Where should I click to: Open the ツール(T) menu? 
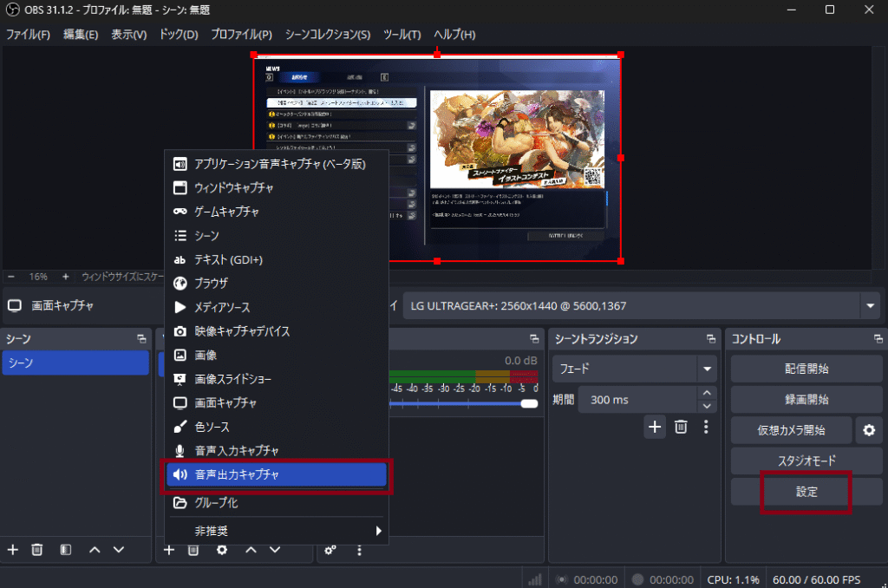(402, 35)
